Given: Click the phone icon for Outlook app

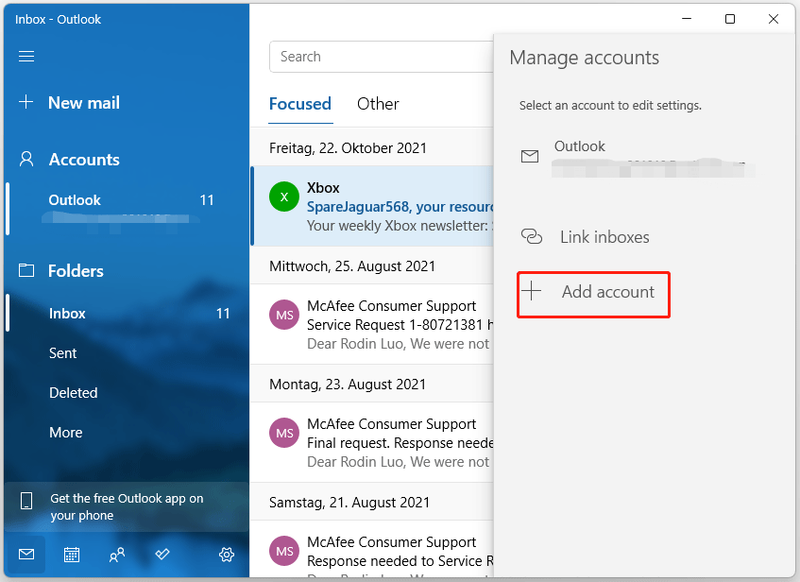Looking at the screenshot, I should pos(26,500).
